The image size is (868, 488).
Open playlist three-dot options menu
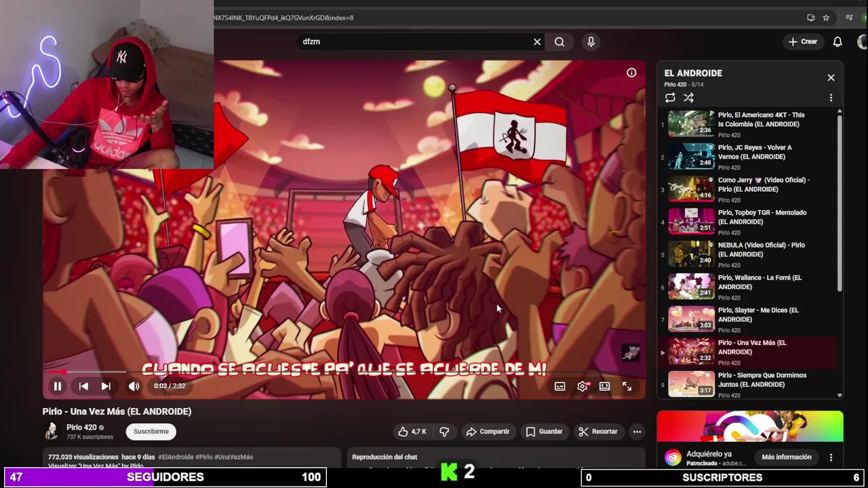(831, 98)
